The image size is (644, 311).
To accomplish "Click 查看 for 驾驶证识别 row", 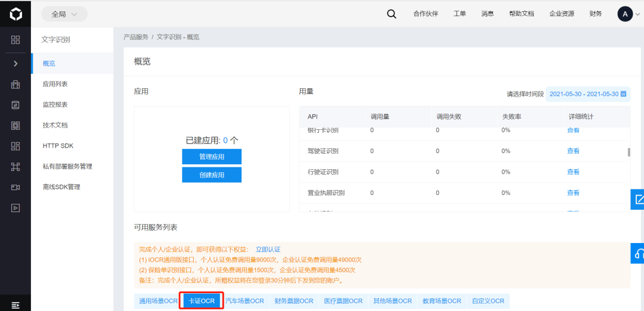I will pyautogui.click(x=573, y=151).
